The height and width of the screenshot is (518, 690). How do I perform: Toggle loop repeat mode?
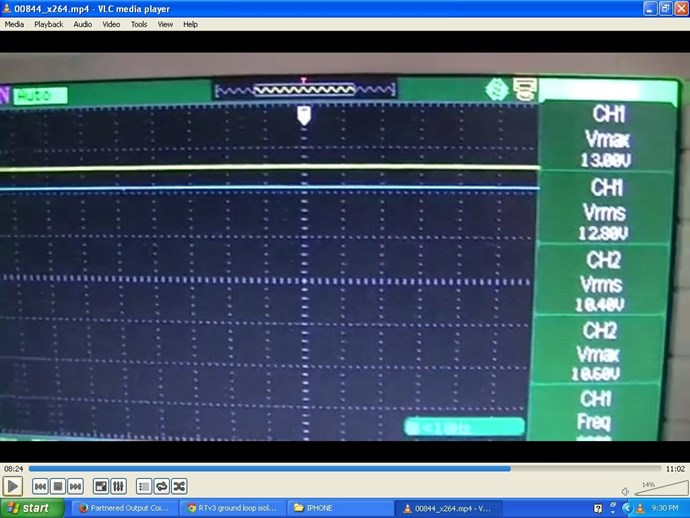pos(161,486)
